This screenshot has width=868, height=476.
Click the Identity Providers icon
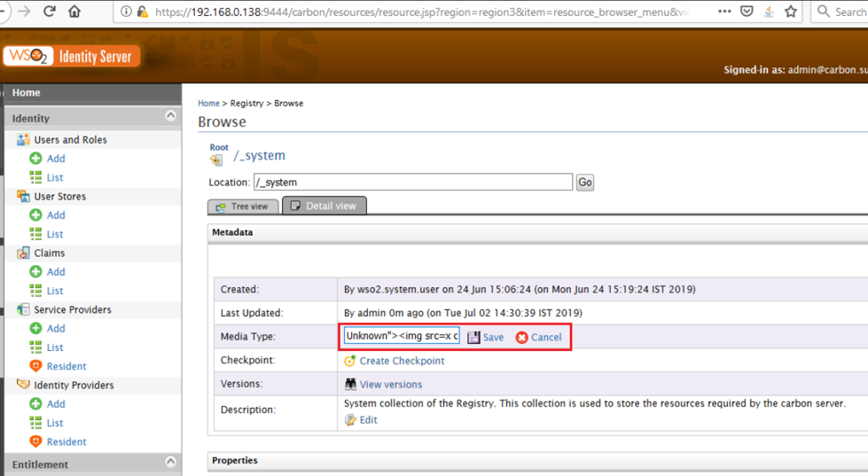[x=23, y=384]
